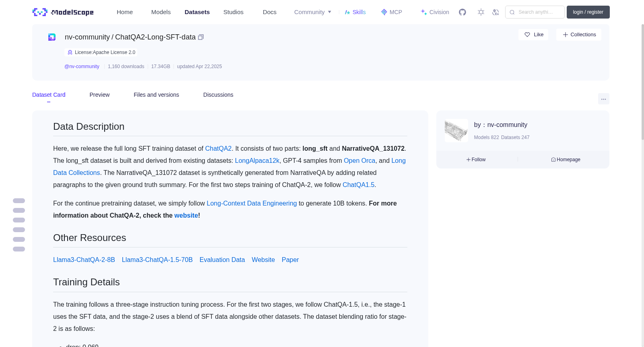
Task: Open the Open Orca link
Action: pos(359,161)
